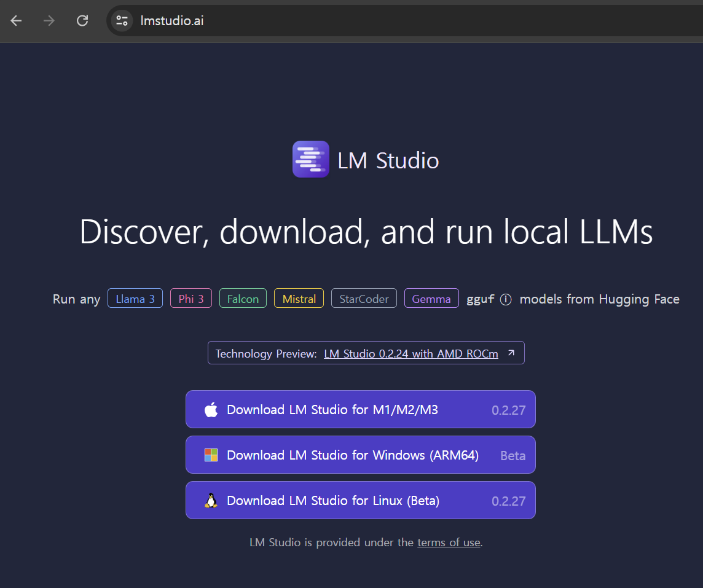Select the Llama 3 model tag
This screenshot has width=703, height=588.
click(135, 299)
